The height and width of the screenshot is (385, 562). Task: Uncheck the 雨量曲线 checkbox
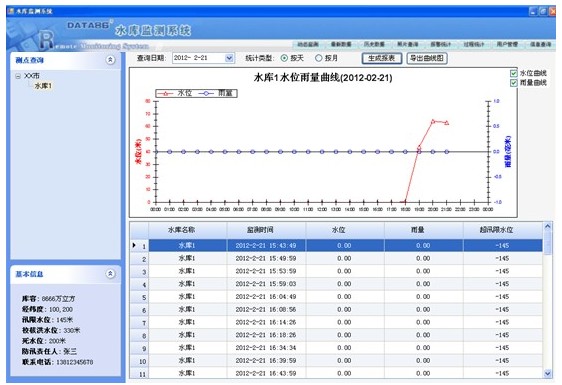point(513,83)
